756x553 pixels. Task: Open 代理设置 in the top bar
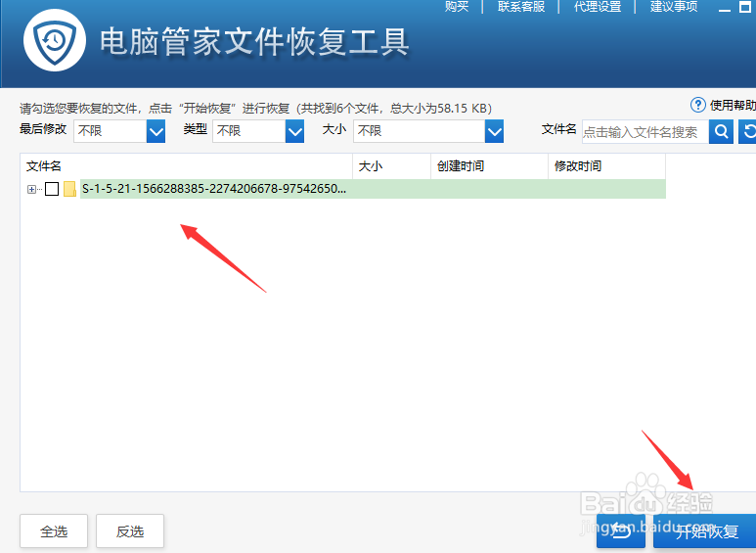(x=598, y=6)
